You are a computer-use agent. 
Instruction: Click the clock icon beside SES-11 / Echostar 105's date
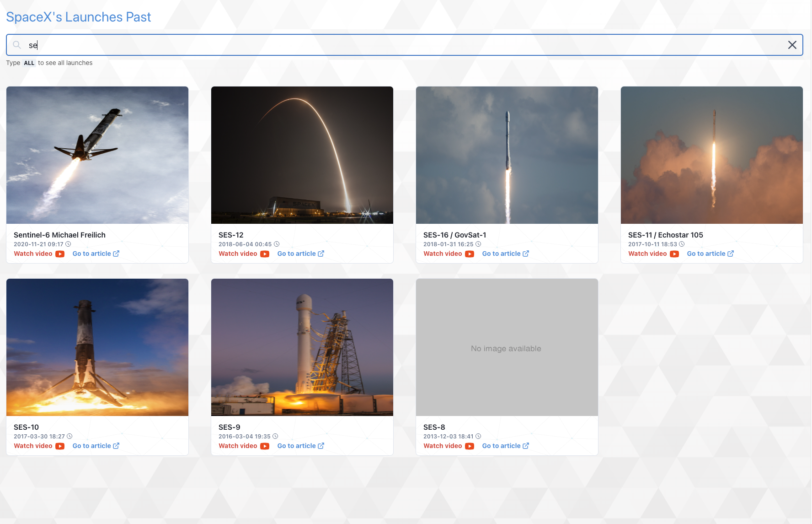[682, 244]
